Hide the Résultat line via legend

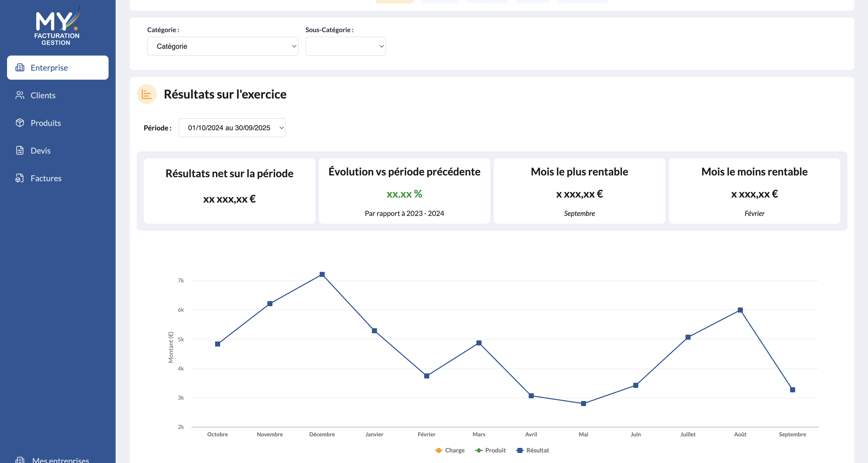coord(533,450)
